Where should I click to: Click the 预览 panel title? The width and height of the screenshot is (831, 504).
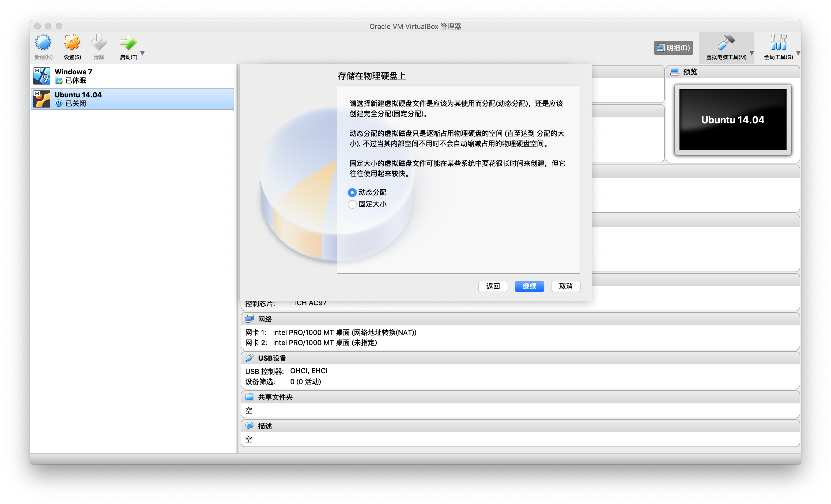(690, 72)
